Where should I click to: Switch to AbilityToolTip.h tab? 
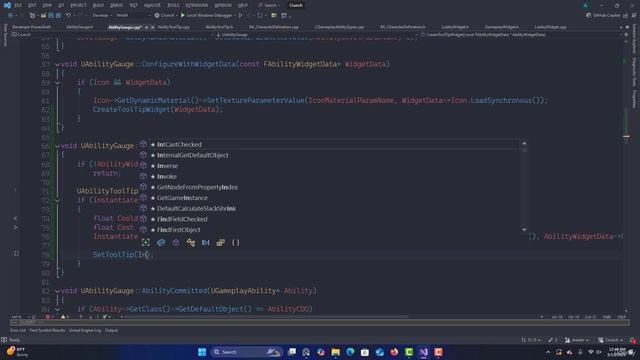219,27
